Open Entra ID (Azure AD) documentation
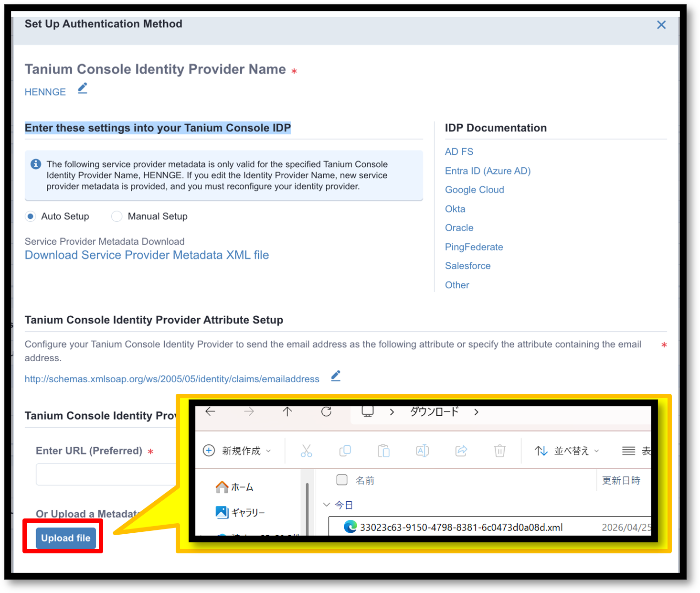Screen dimensions: 700x593 [x=488, y=171]
